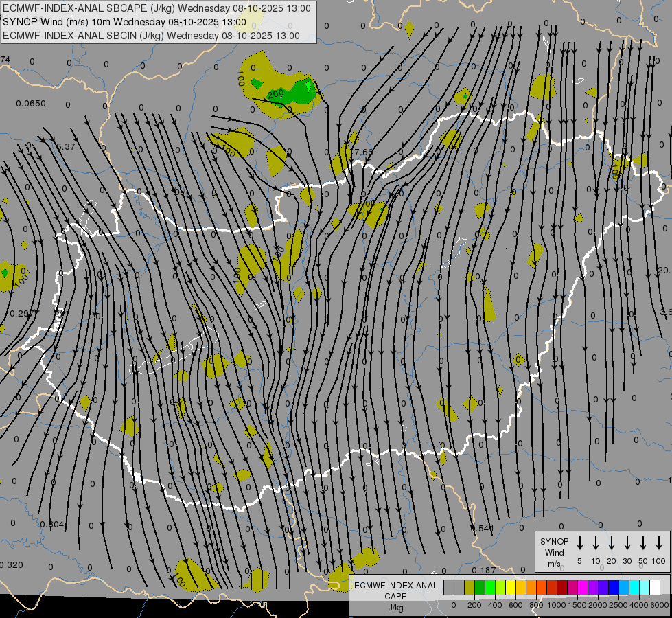Screen dimensions: 672x618
Task: Select the white CAPE legend swatch
Action: click(654, 588)
